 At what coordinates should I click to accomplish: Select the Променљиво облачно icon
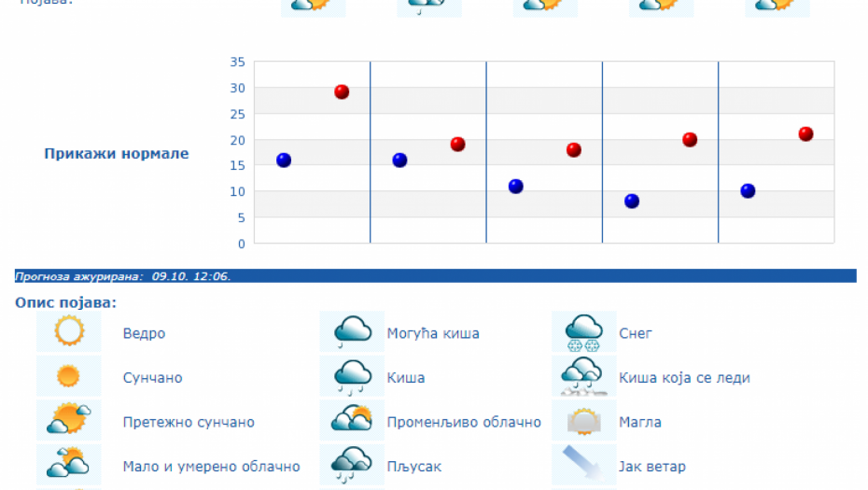(x=352, y=421)
